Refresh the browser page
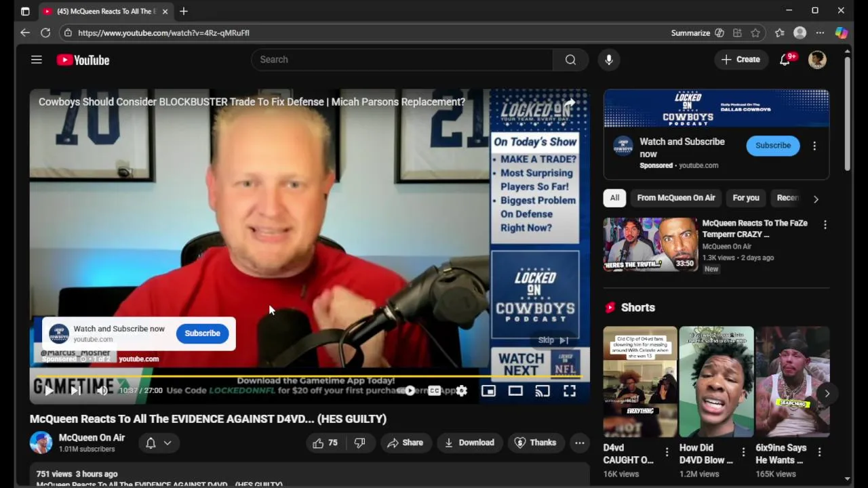This screenshot has height=488, width=868. click(45, 33)
